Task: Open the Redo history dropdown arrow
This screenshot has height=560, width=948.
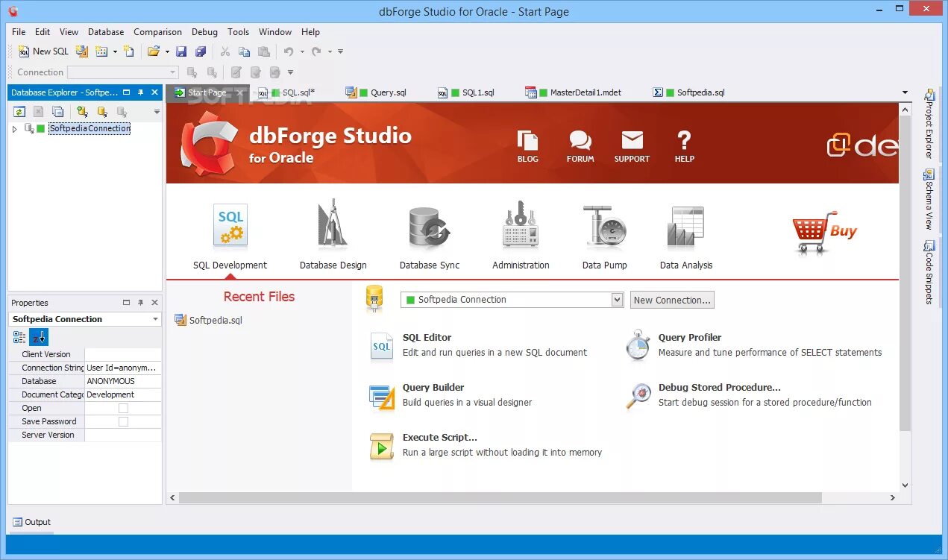Action: [x=330, y=51]
